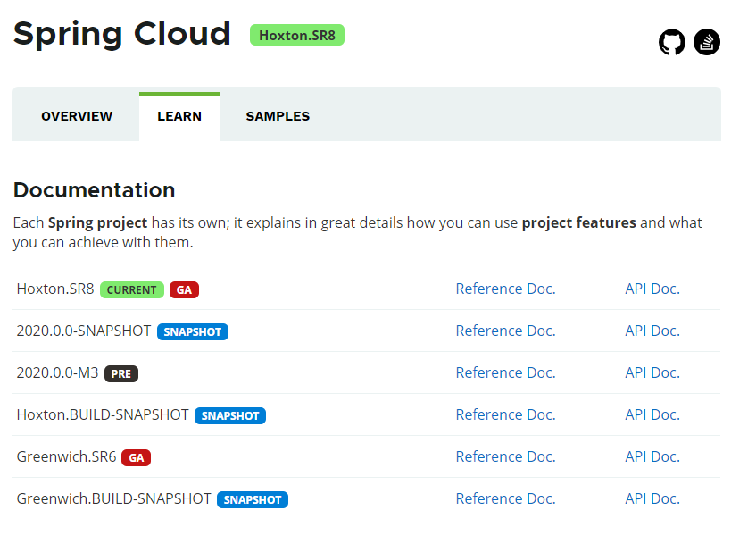
Task: Open API Doc. for Hoxton.BUILD-SNAPSHOT
Action: [652, 414]
